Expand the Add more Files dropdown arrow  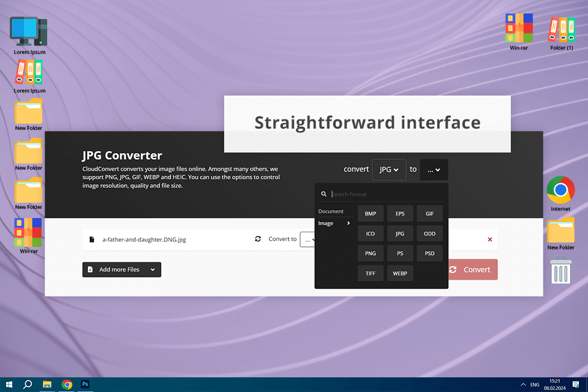pos(153,269)
